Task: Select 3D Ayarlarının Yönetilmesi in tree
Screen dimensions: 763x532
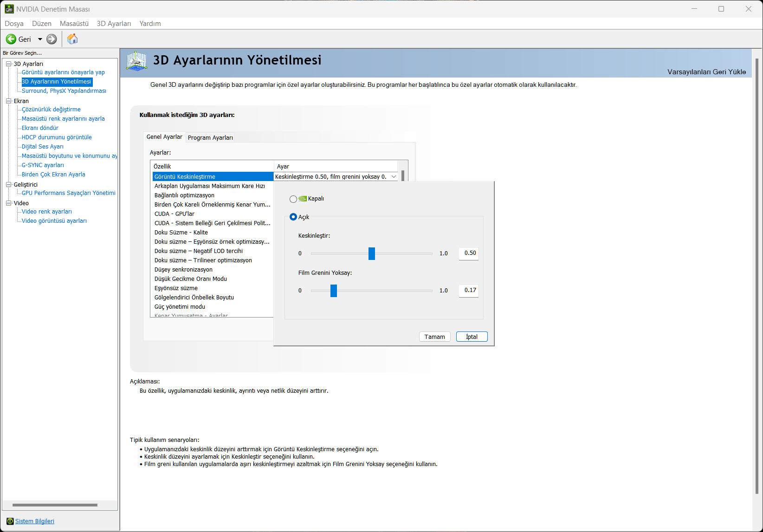Action: tap(57, 82)
